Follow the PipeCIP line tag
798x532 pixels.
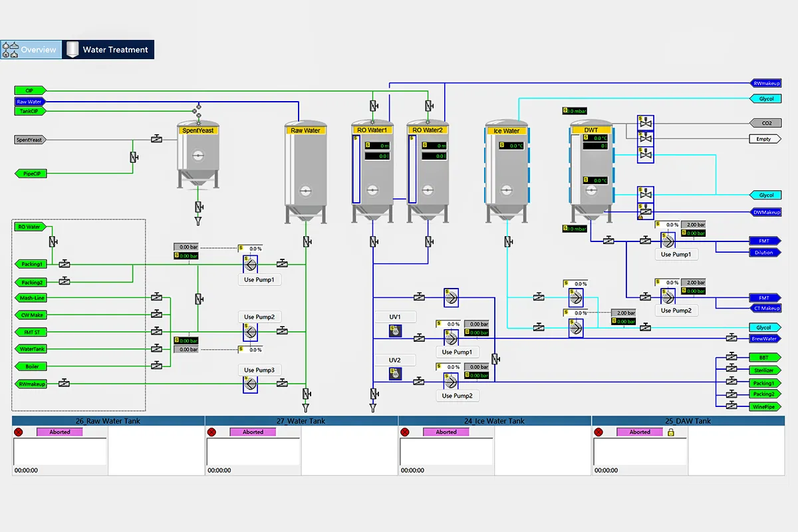pyautogui.click(x=30, y=174)
